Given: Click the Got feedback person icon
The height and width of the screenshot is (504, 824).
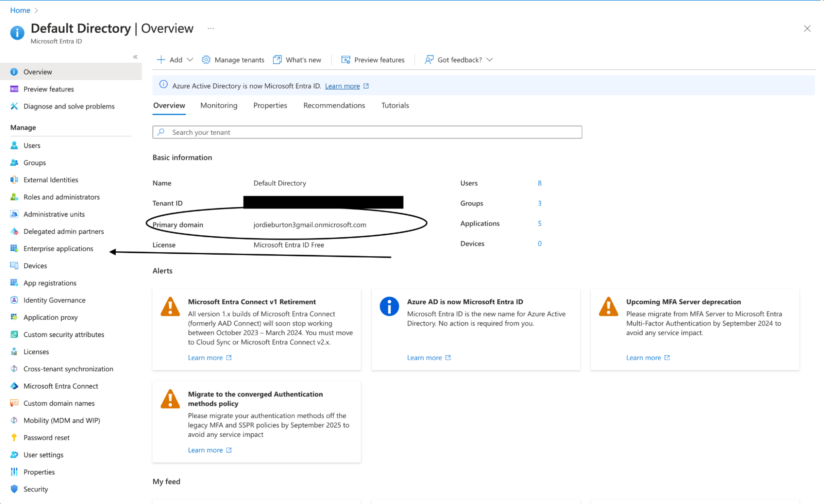Looking at the screenshot, I should 429,60.
